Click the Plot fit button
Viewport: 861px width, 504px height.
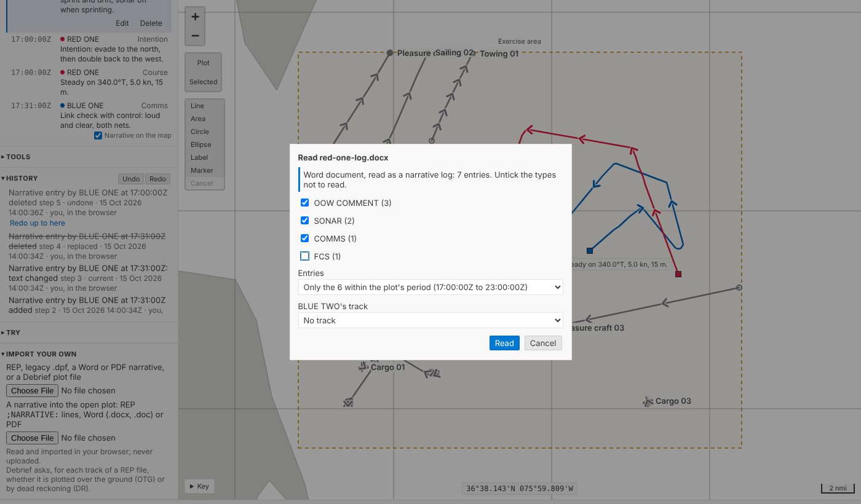[204, 63]
